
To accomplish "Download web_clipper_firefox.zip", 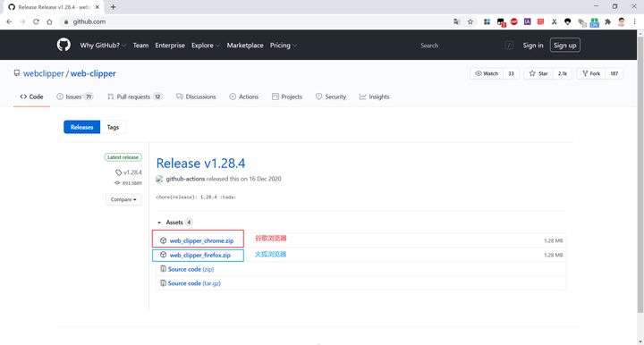I will (x=200, y=255).
